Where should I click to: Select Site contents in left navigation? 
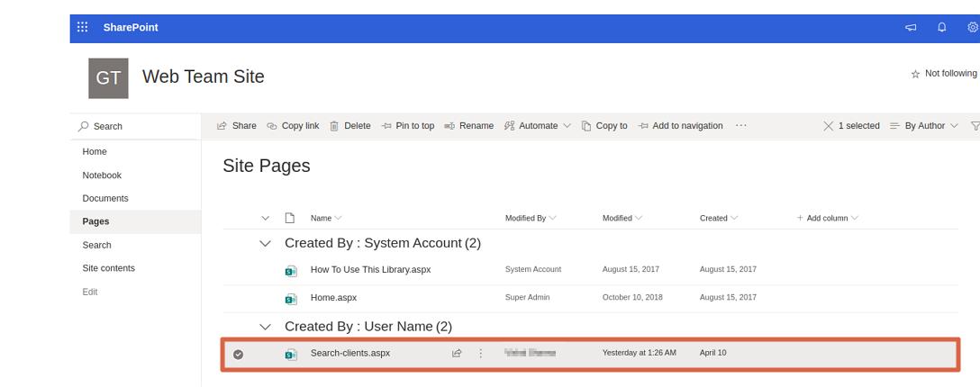(x=108, y=268)
